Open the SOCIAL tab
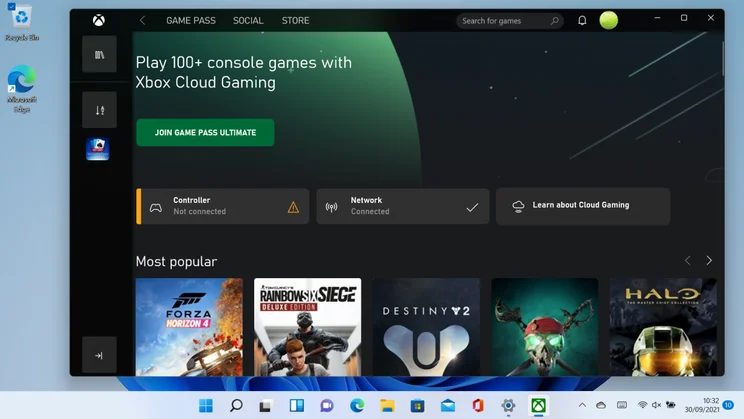This screenshot has width=744, height=419. 248,20
